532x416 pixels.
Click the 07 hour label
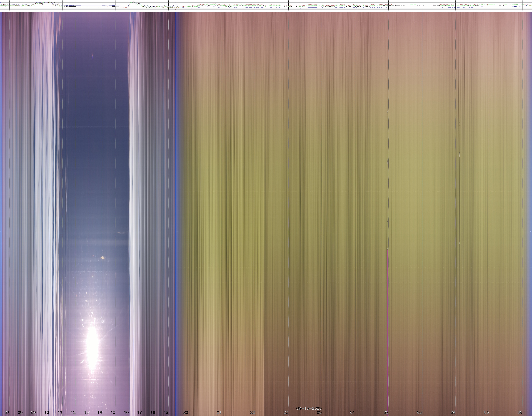[x=7, y=412]
